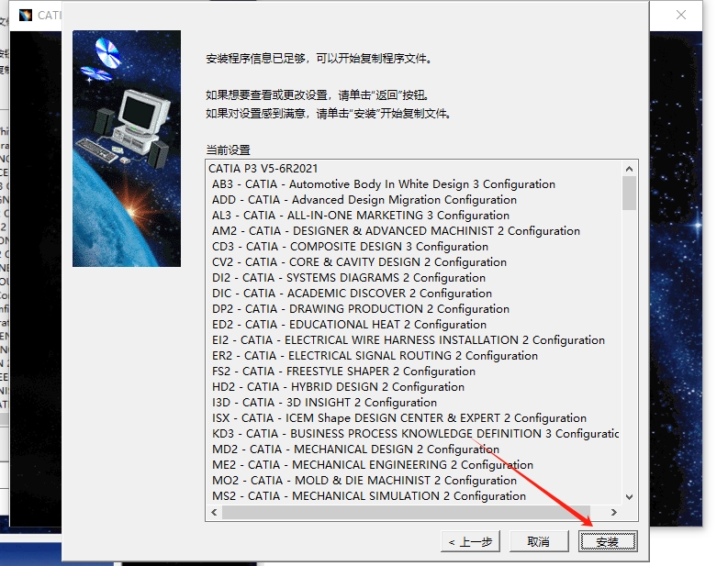Select ADD Advanced Design Migration entry
728x566 pixels.
tap(364, 200)
